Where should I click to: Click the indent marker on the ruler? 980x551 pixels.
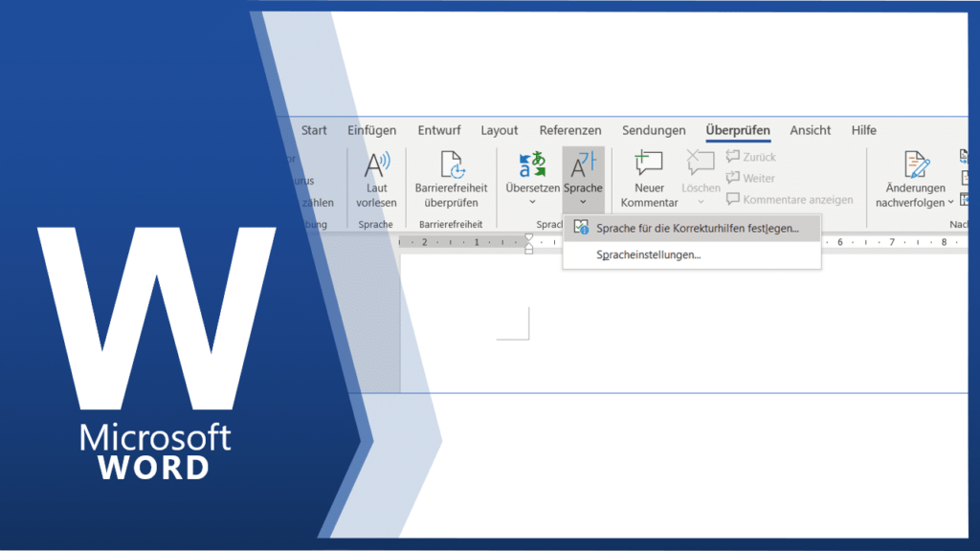(x=528, y=243)
